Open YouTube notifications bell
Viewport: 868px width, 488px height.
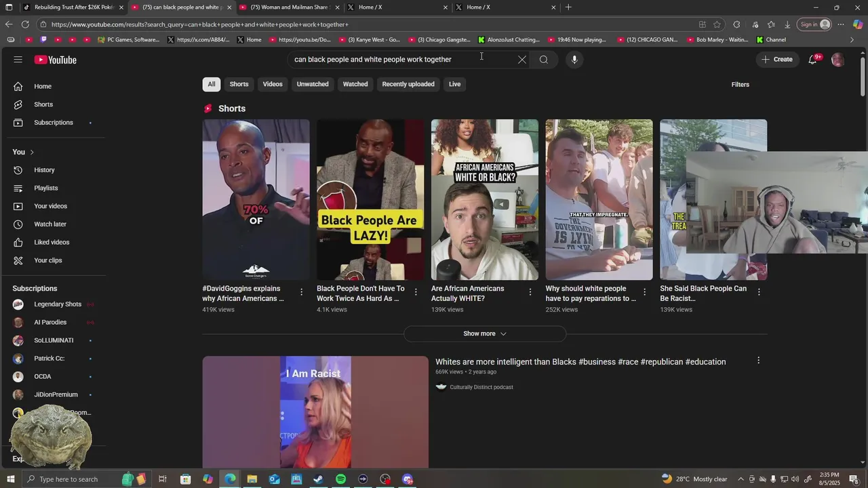coord(813,60)
